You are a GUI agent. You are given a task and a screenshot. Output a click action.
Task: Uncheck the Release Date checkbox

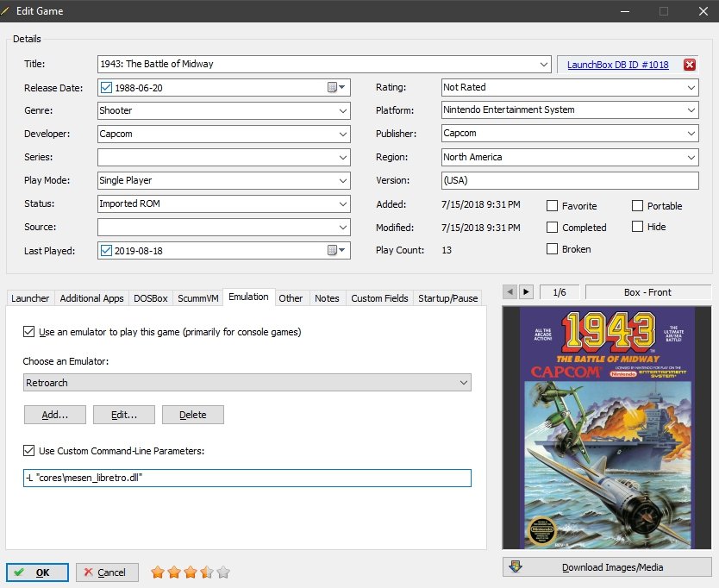point(106,88)
